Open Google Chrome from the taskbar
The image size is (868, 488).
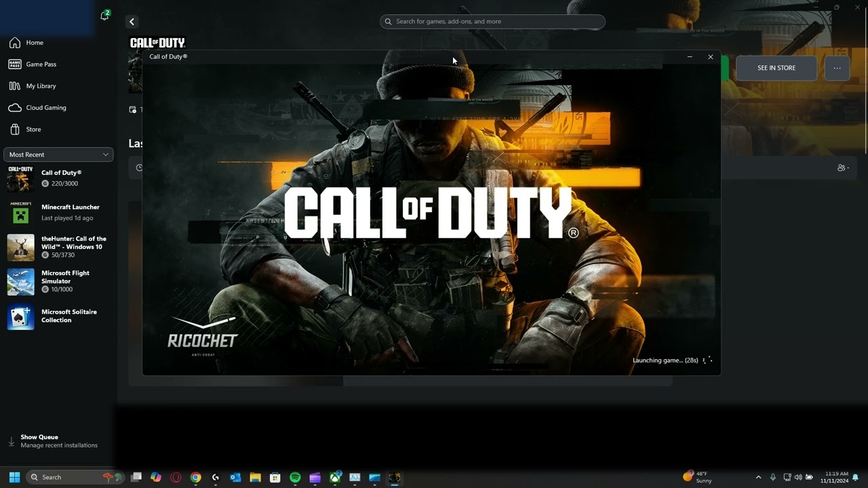point(196,477)
